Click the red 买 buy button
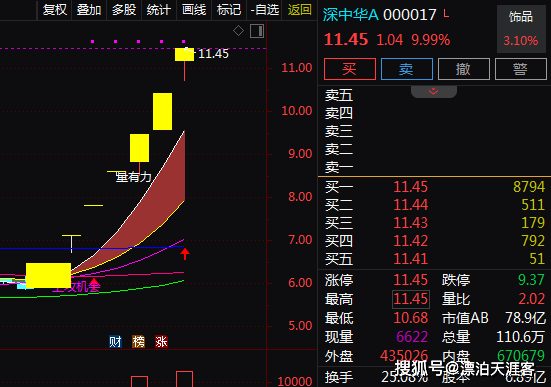This screenshot has width=551, height=387. (x=350, y=69)
